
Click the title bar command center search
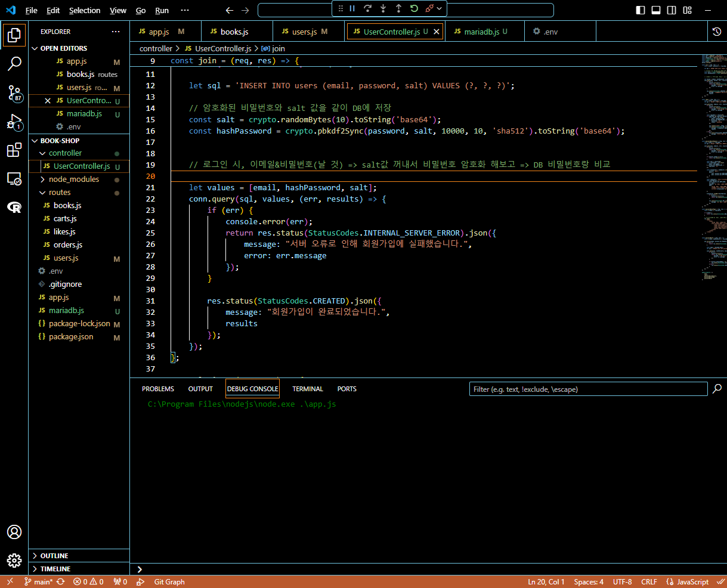point(406,10)
